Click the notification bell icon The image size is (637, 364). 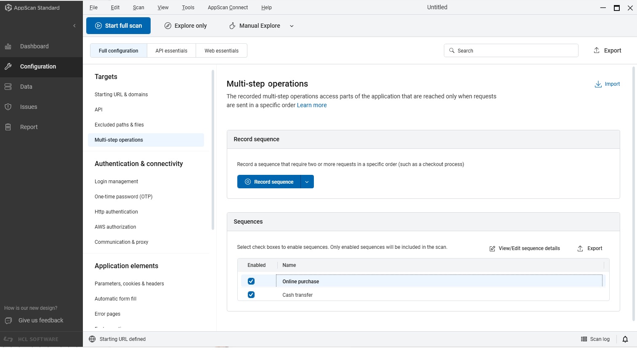pyautogui.click(x=625, y=339)
